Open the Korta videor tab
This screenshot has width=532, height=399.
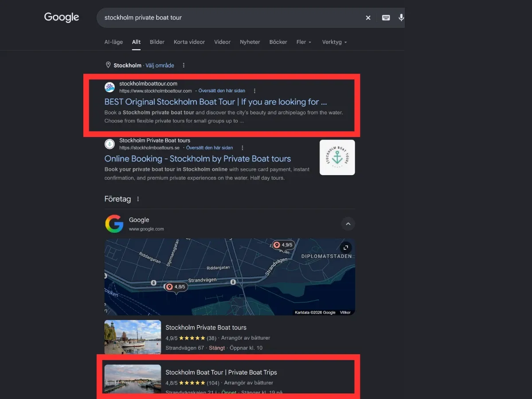tap(189, 42)
